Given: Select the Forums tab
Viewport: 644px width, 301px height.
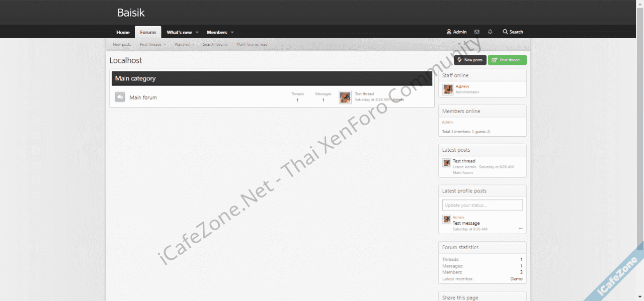Looking at the screenshot, I should pyautogui.click(x=148, y=32).
